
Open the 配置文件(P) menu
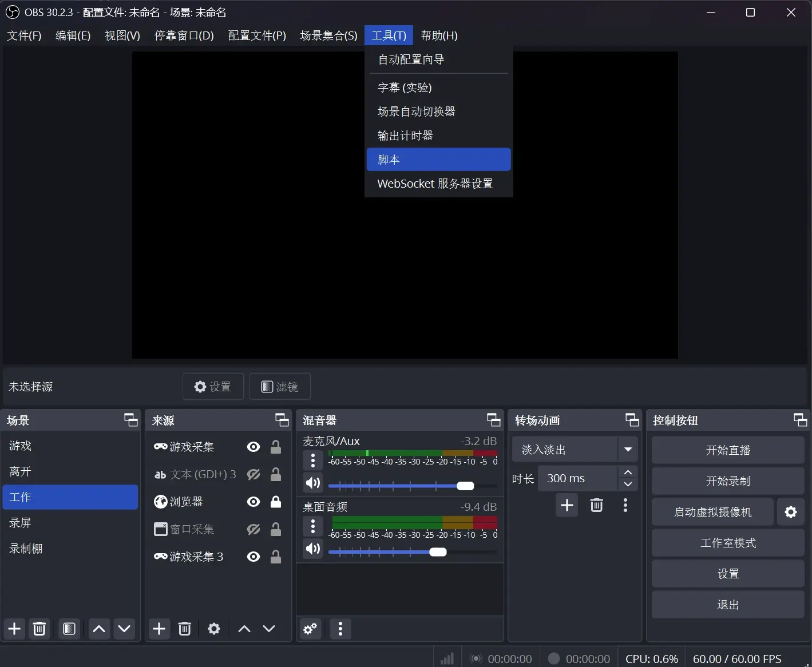pos(257,35)
